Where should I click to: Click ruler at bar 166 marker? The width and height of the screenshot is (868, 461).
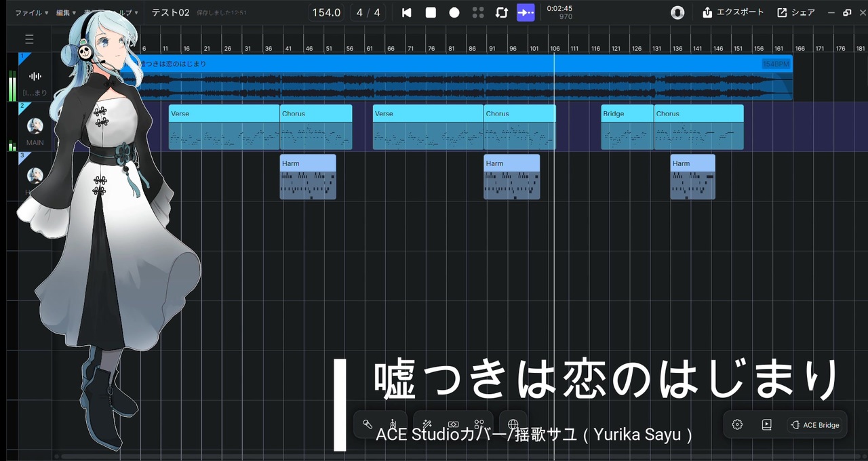pos(800,49)
